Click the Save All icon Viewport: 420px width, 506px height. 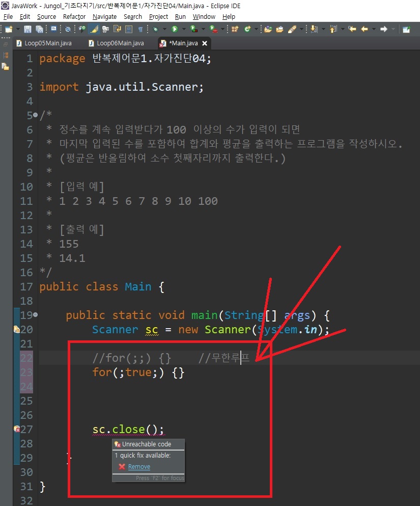tap(39, 30)
